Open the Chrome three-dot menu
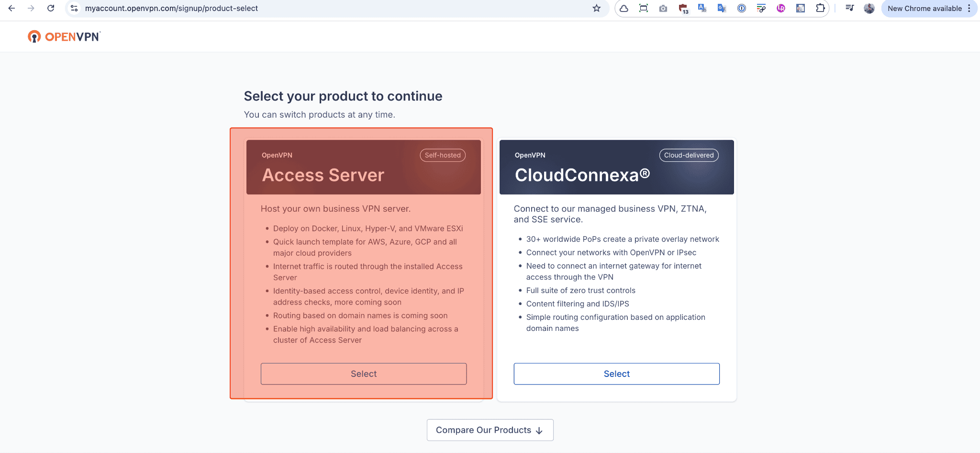Screen dimensions: 980x453 click(x=969, y=8)
